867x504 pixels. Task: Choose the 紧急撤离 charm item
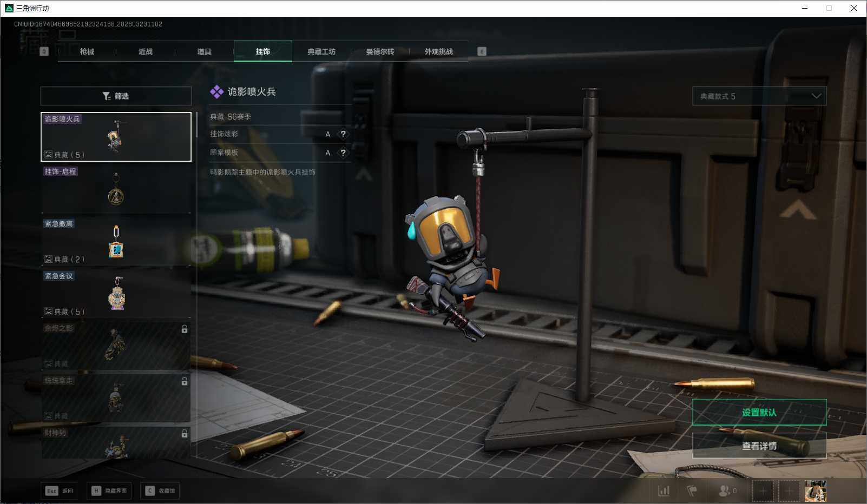point(116,241)
